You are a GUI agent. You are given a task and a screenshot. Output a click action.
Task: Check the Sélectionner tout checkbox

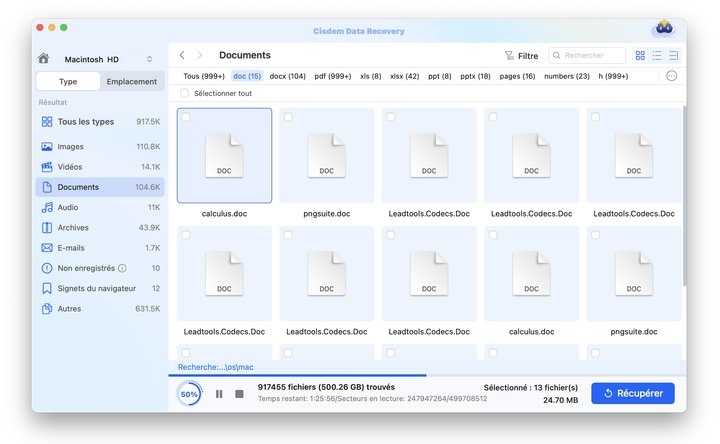point(185,94)
